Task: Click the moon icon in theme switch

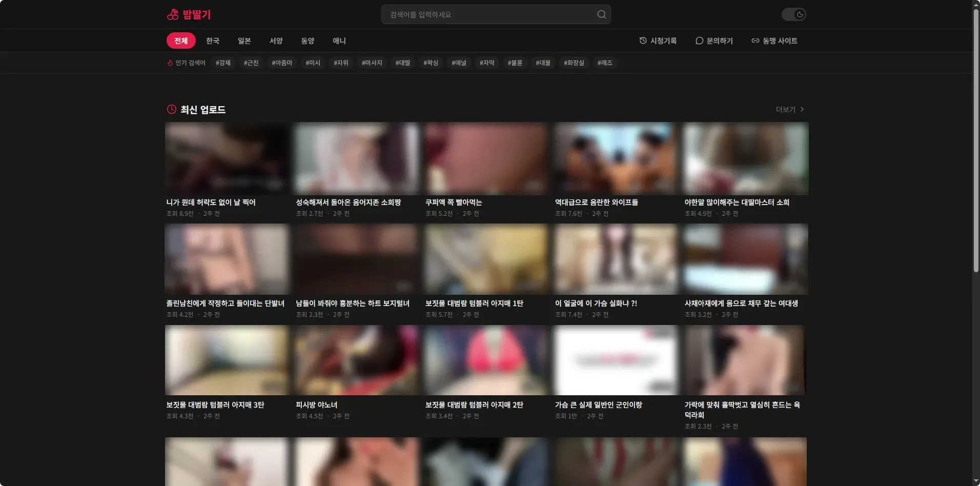Action: pos(800,14)
